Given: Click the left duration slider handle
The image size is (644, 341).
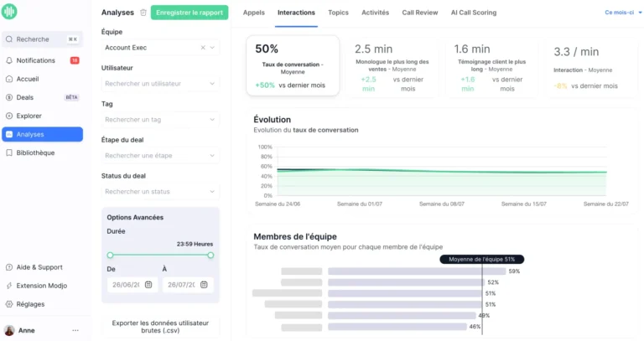Looking at the screenshot, I should tap(110, 256).
